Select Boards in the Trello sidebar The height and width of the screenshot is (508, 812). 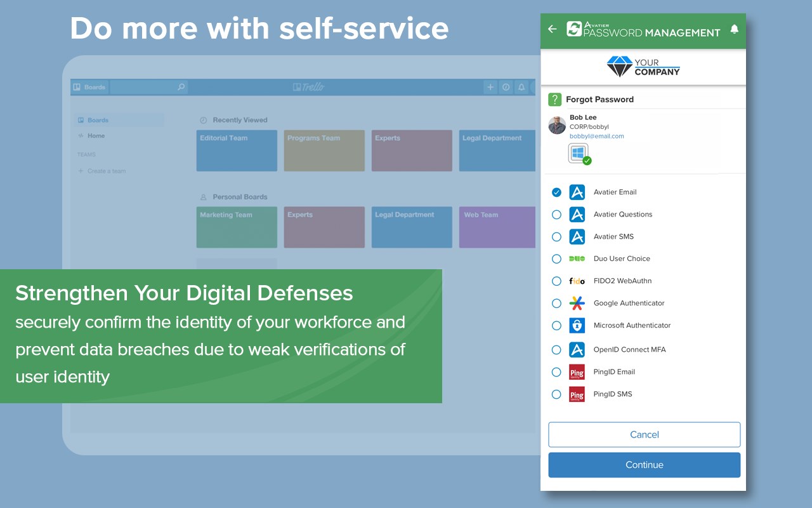pyautogui.click(x=119, y=120)
